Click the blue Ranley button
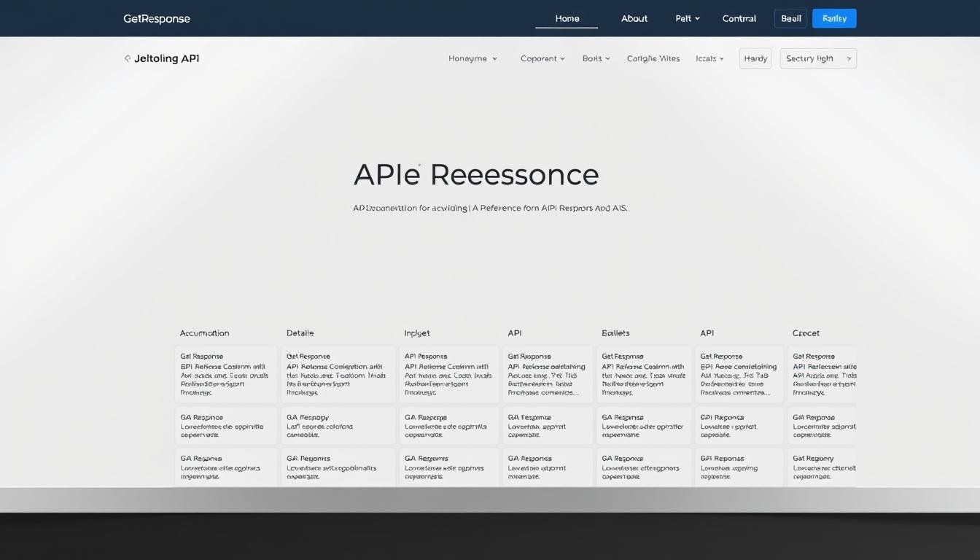The image size is (980, 560). [x=833, y=18]
